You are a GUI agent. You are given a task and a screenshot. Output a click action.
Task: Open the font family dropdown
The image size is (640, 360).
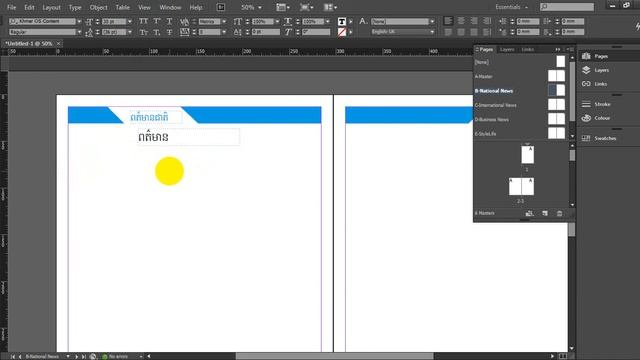79,21
